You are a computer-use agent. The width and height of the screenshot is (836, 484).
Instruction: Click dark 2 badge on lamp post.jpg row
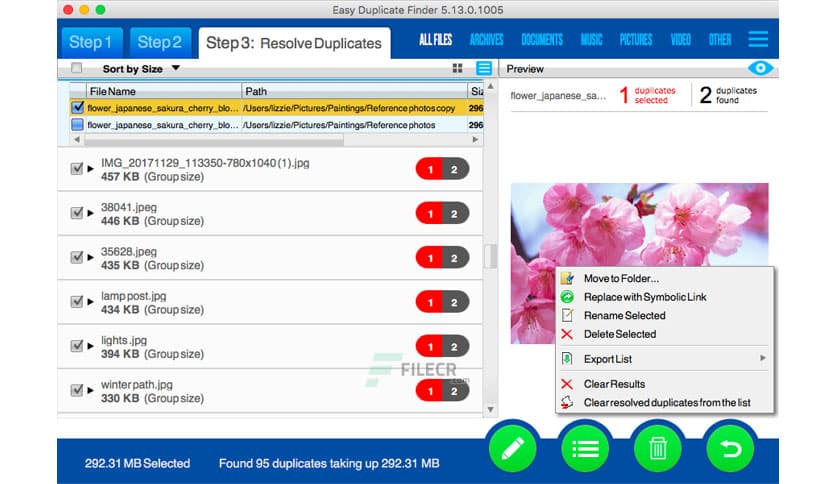455,302
